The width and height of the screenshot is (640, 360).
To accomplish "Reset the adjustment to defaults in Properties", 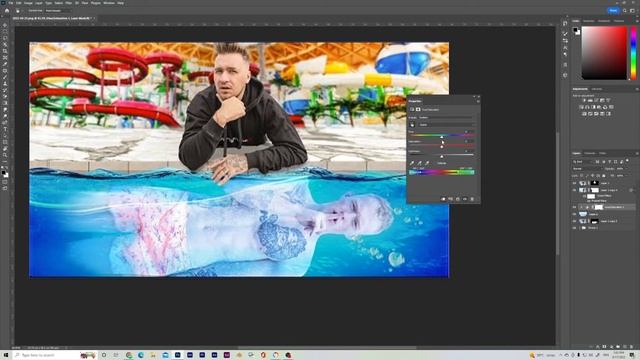I will click(x=458, y=199).
